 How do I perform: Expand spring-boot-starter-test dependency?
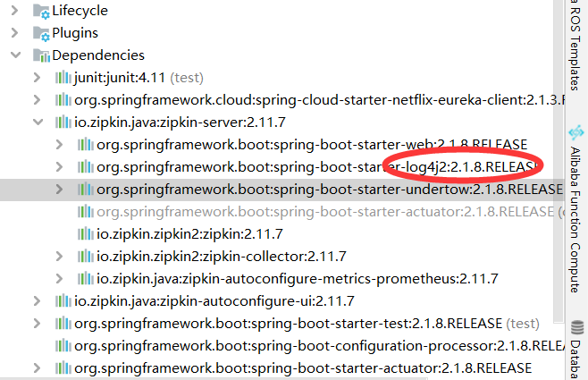(x=37, y=324)
